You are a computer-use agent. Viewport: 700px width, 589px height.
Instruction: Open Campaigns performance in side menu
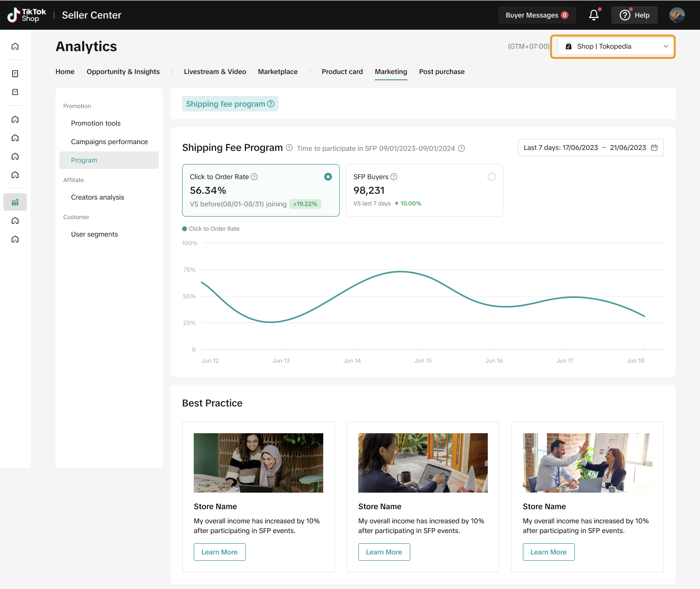pos(110,142)
